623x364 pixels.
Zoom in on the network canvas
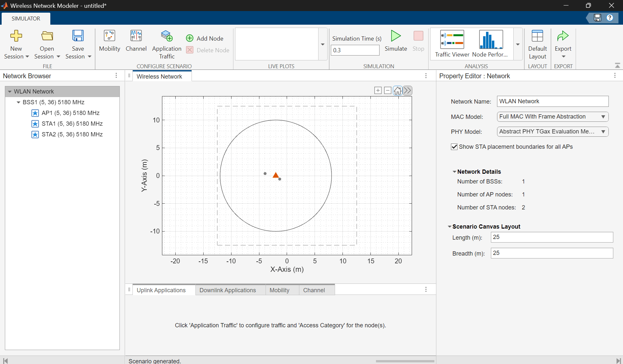(x=378, y=91)
